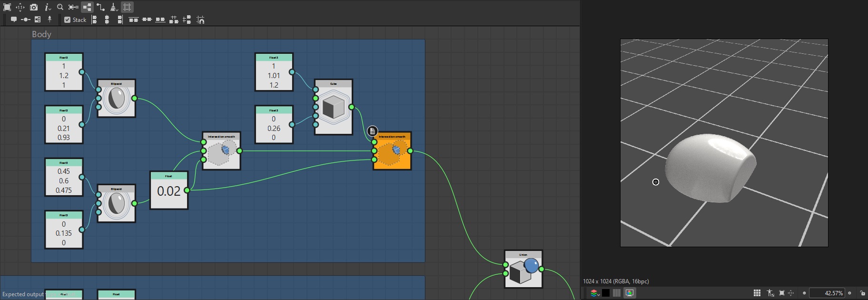Zoom in with the plus button
The image size is (868, 300).
point(849,293)
